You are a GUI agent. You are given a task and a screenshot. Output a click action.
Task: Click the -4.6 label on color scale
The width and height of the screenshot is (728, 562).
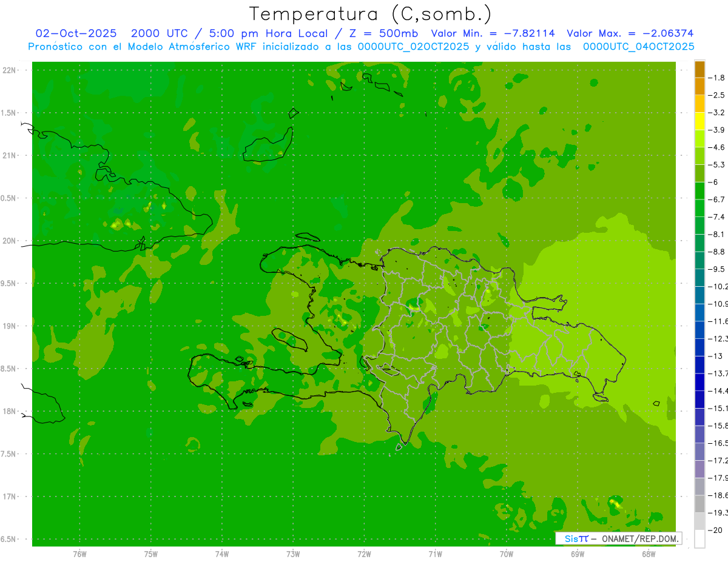pyautogui.click(x=718, y=147)
